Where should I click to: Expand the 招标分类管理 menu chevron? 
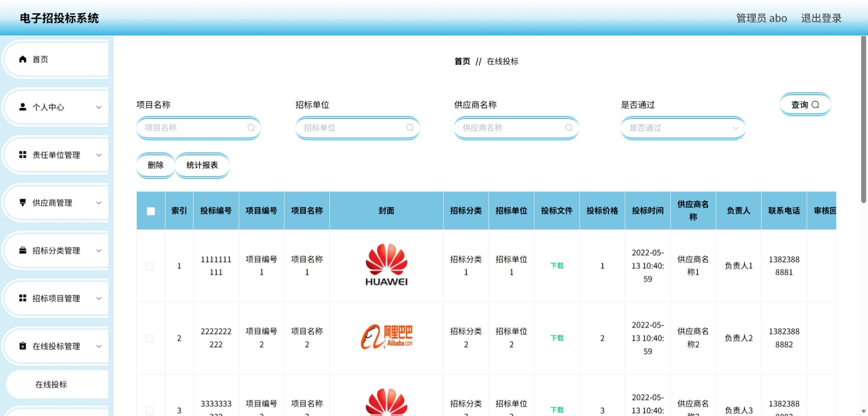[98, 251]
